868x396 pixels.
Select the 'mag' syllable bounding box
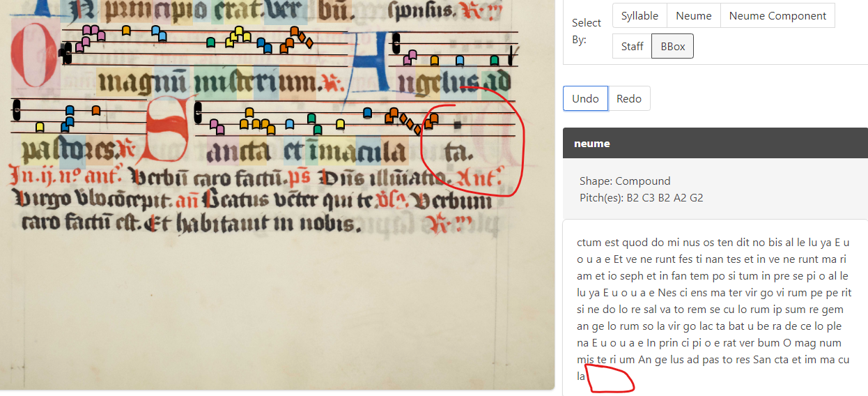click(123, 83)
